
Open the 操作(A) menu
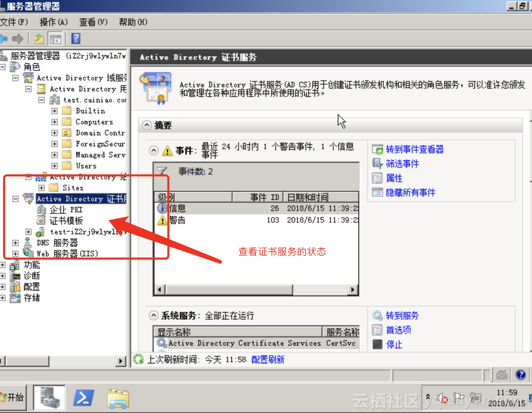(54, 22)
